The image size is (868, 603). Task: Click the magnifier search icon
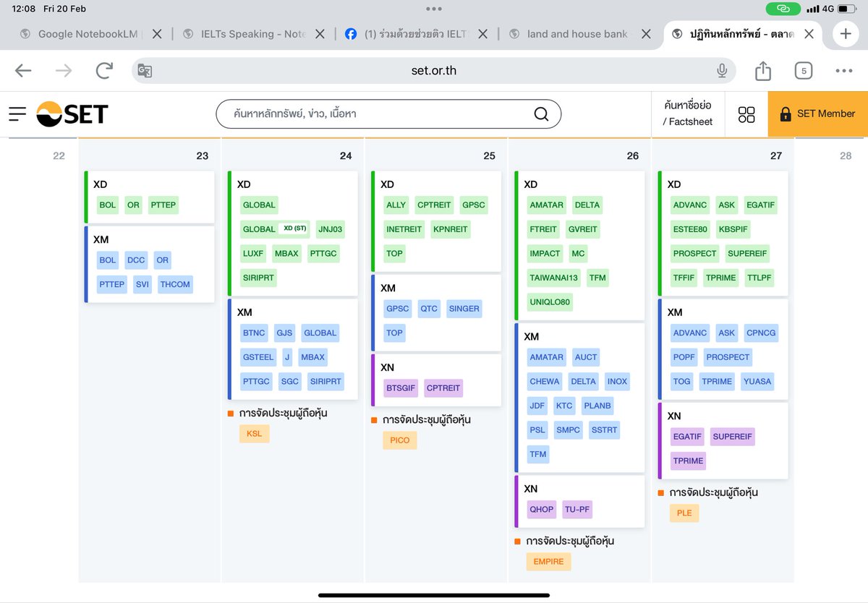(x=540, y=114)
